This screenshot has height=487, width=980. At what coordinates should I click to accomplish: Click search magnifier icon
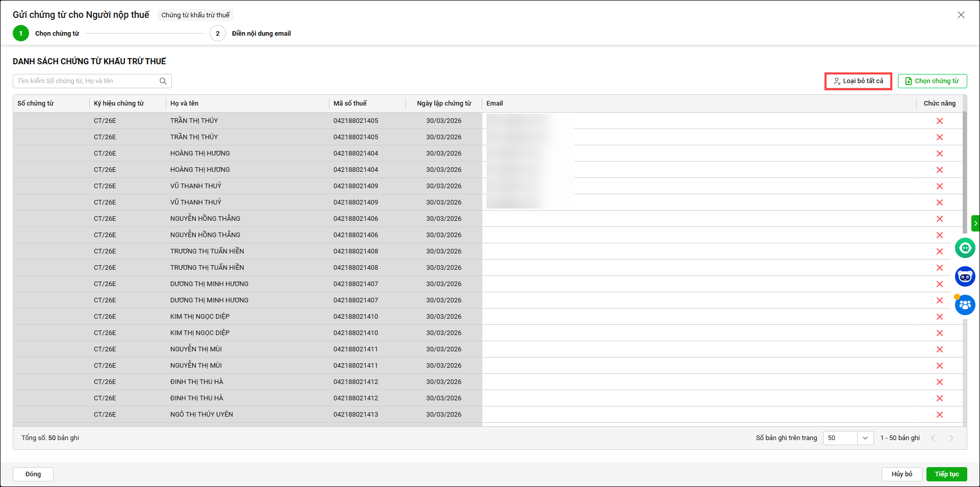(x=163, y=81)
